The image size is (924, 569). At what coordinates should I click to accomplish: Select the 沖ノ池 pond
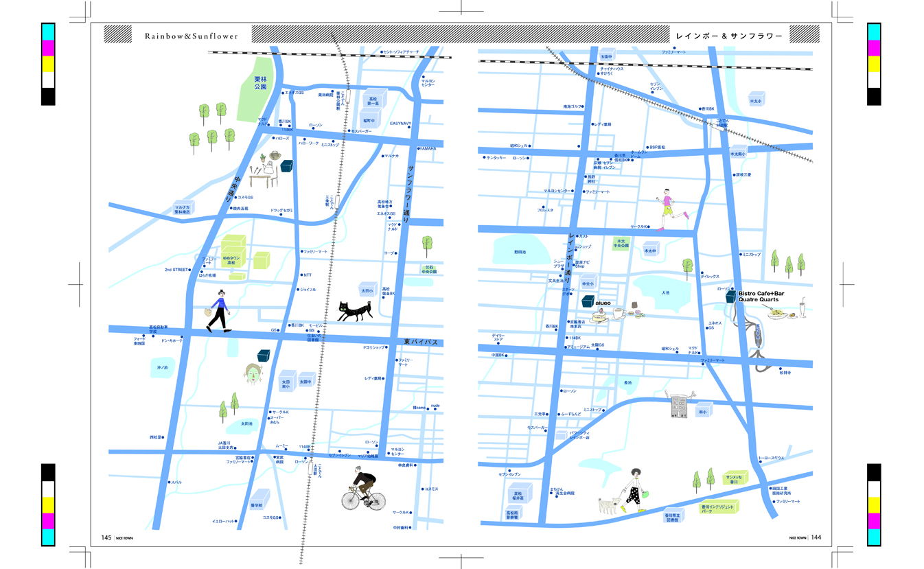point(162,368)
